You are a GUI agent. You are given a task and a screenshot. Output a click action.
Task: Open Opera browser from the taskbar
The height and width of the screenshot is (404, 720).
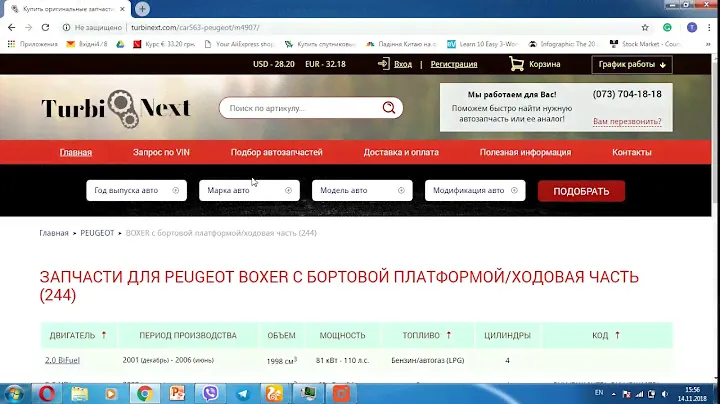point(46,393)
